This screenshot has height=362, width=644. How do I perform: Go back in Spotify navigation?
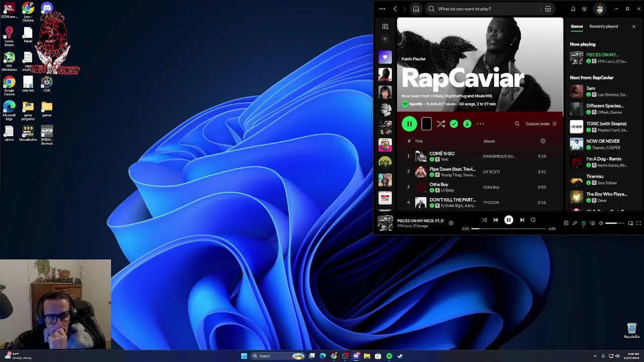[395, 9]
